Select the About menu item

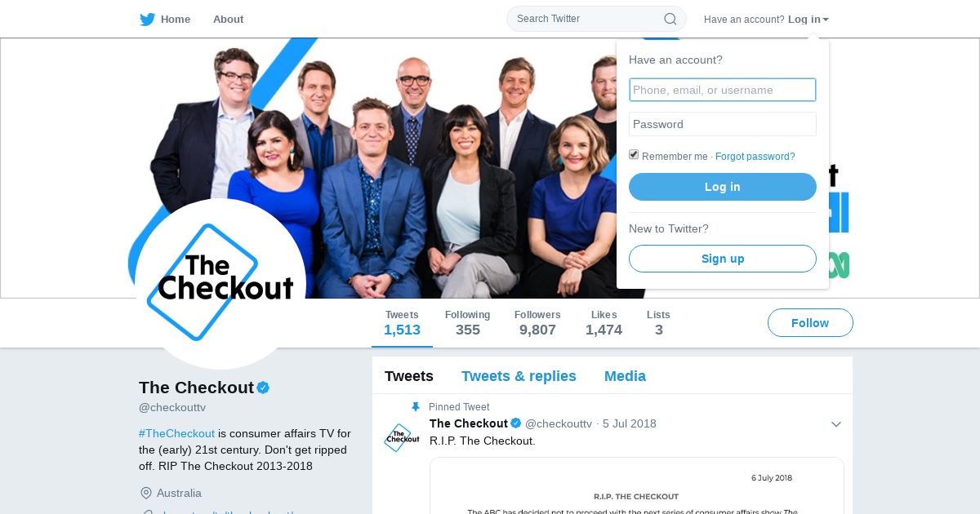click(228, 20)
